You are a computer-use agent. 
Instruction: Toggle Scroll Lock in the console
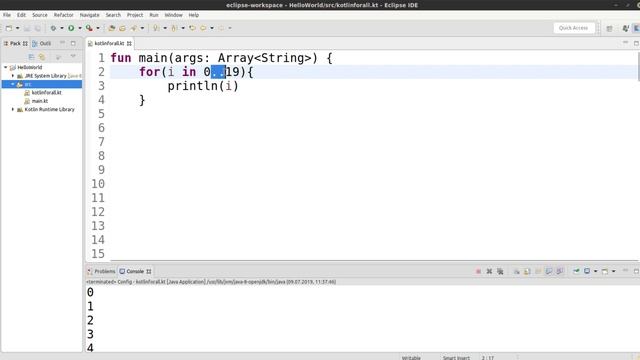[x=527, y=271]
